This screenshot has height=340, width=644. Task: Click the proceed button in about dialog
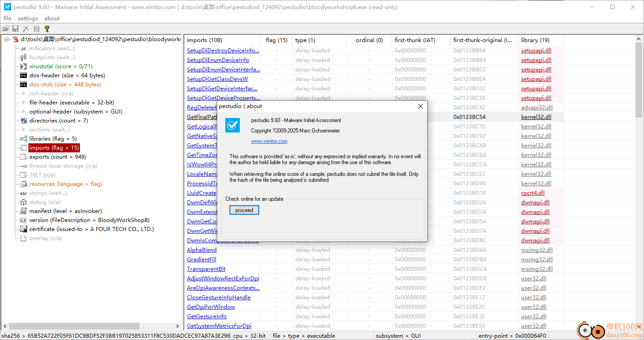coord(244,210)
